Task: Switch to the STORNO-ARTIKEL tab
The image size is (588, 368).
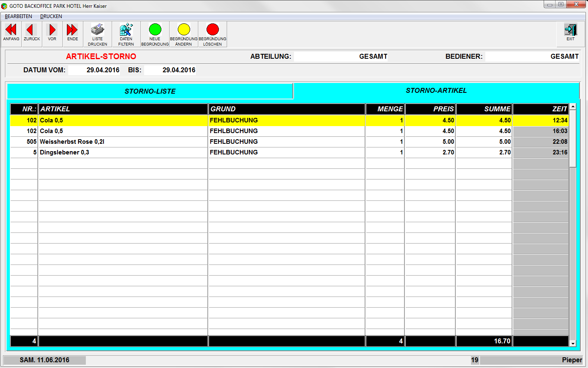Action: pos(436,90)
